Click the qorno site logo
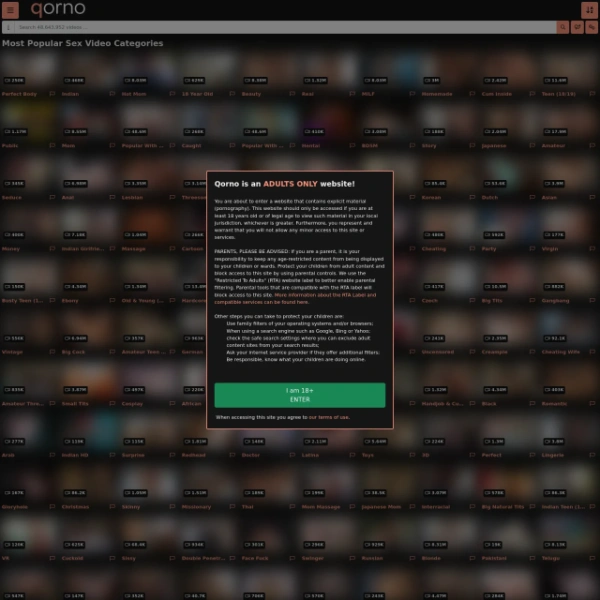The image size is (600, 600). tap(58, 8)
